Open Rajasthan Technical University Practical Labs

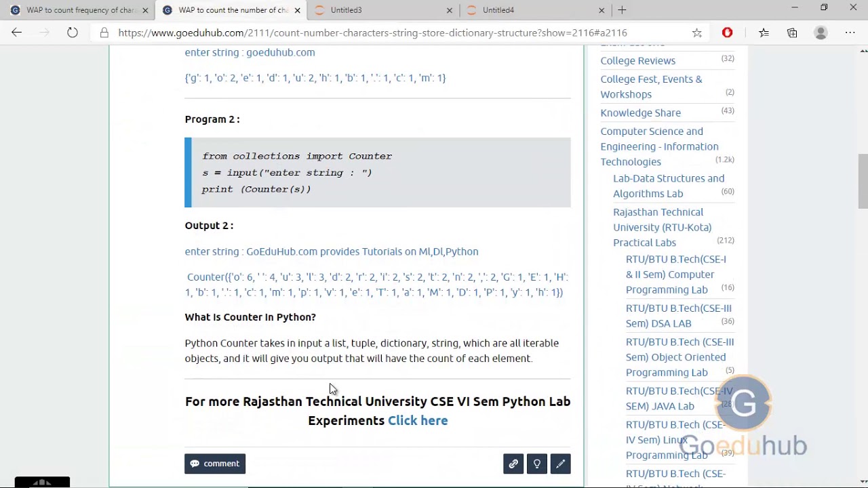(663, 227)
